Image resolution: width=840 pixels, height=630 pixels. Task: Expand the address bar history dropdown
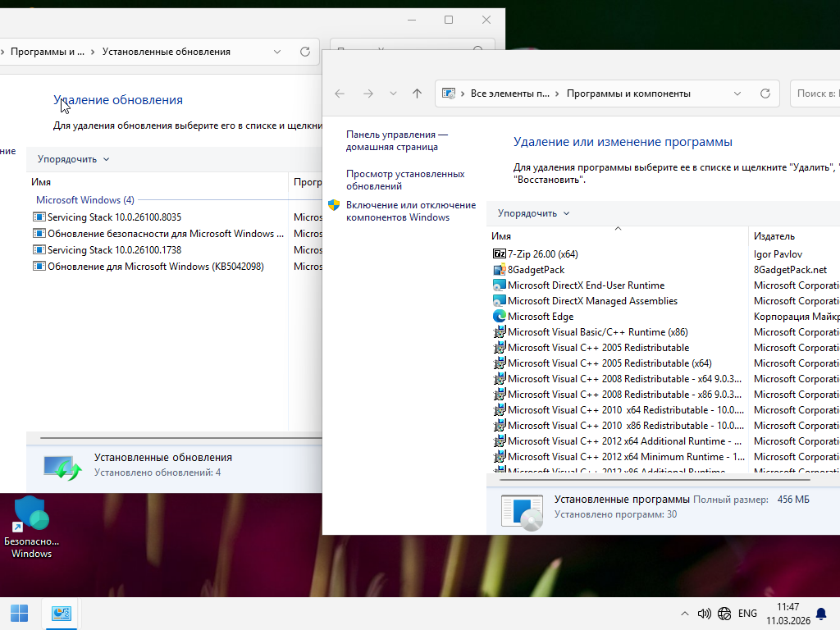click(737, 94)
